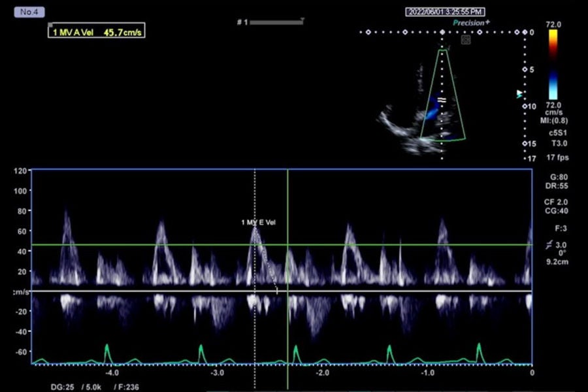
Task: Click the Doppler sample gate marker
Action: (x=442, y=100)
